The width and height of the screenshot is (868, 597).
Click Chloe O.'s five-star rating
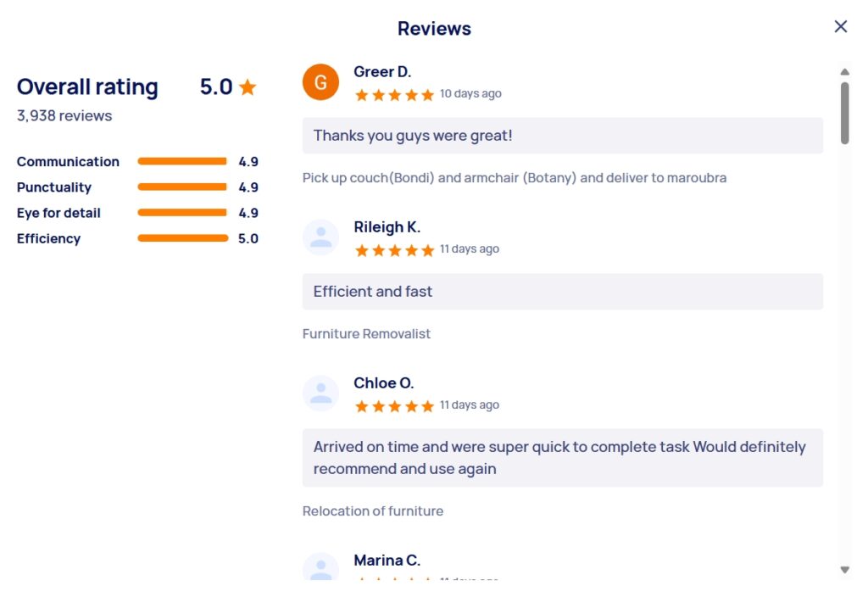click(395, 406)
